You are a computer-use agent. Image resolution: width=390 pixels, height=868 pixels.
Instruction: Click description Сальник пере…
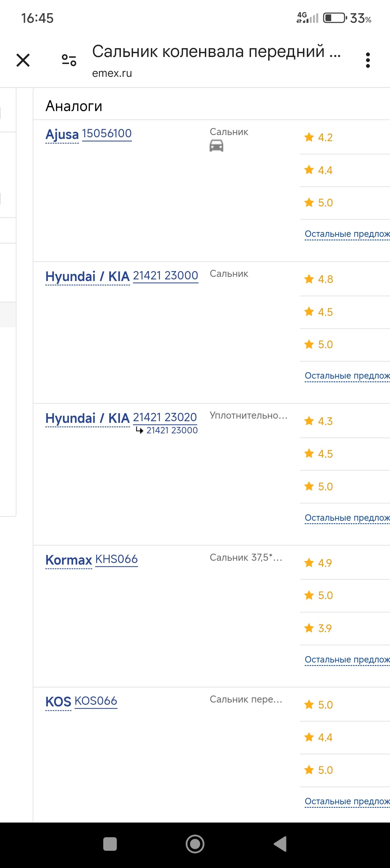(x=246, y=700)
